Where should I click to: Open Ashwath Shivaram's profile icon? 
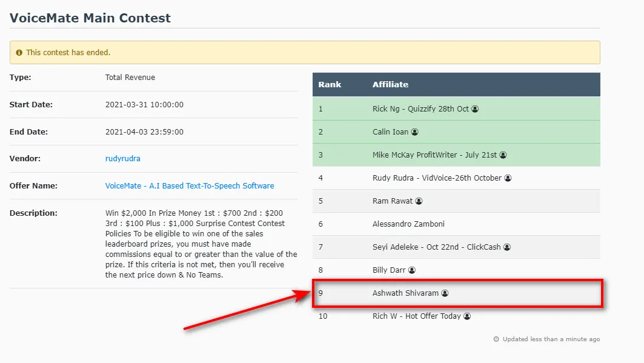pos(445,293)
